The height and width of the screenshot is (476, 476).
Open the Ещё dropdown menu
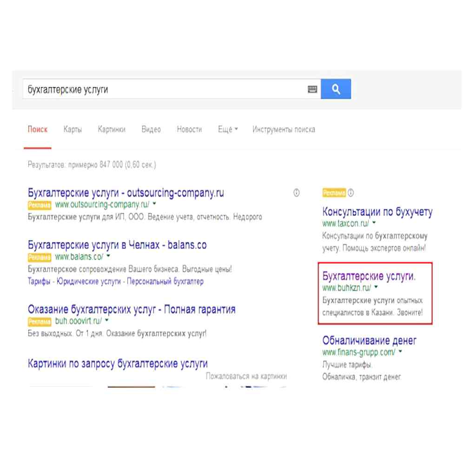pyautogui.click(x=228, y=129)
